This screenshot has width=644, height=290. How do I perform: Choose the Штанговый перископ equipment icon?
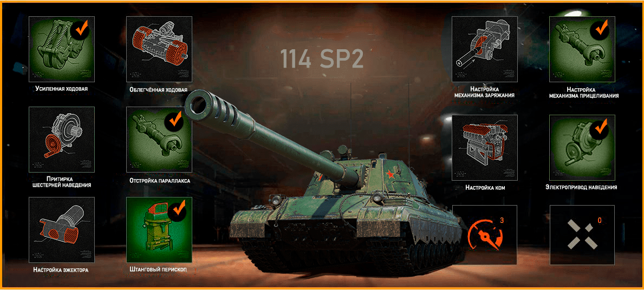tap(159, 230)
